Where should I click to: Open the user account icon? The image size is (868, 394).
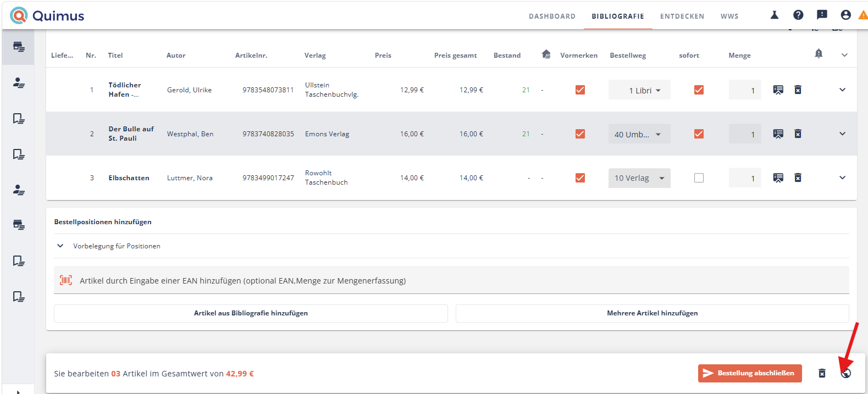point(845,15)
